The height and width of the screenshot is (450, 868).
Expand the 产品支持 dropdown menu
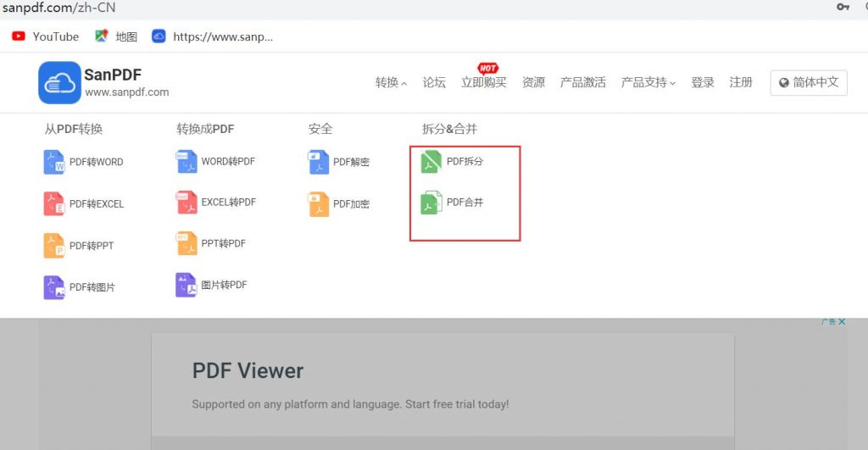point(648,82)
